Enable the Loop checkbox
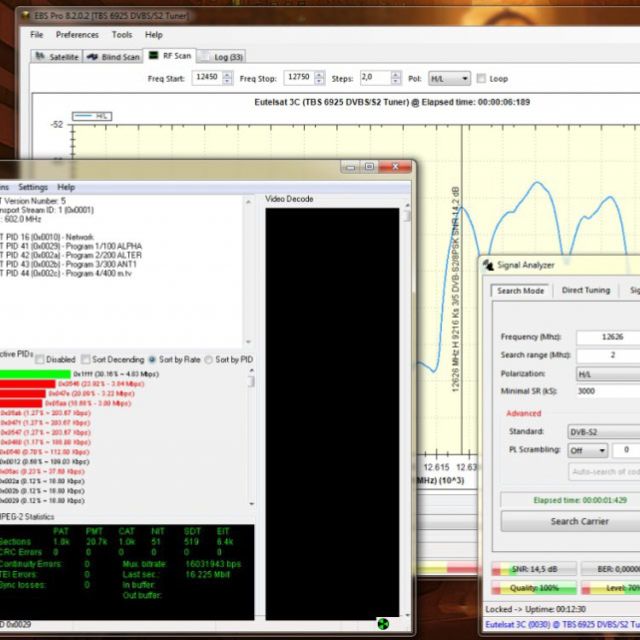 pyautogui.click(x=481, y=78)
